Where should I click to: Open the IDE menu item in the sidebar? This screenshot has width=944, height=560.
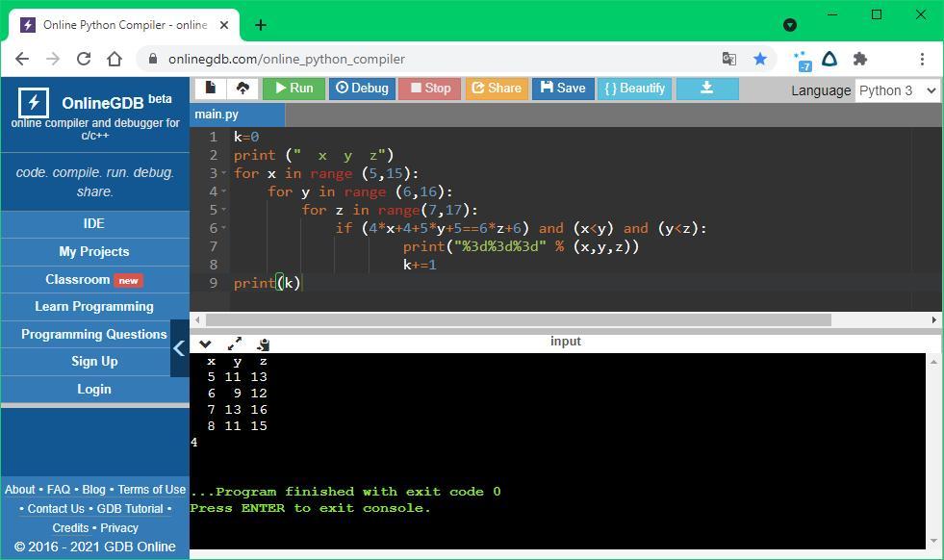click(94, 224)
